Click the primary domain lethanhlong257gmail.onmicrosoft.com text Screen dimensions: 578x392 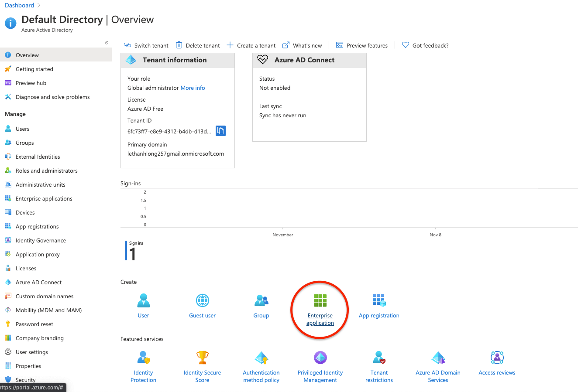[x=175, y=153]
